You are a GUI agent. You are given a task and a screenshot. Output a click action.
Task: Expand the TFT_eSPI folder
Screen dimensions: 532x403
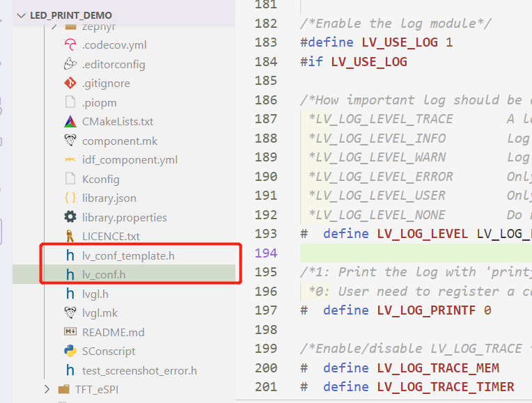point(47,390)
